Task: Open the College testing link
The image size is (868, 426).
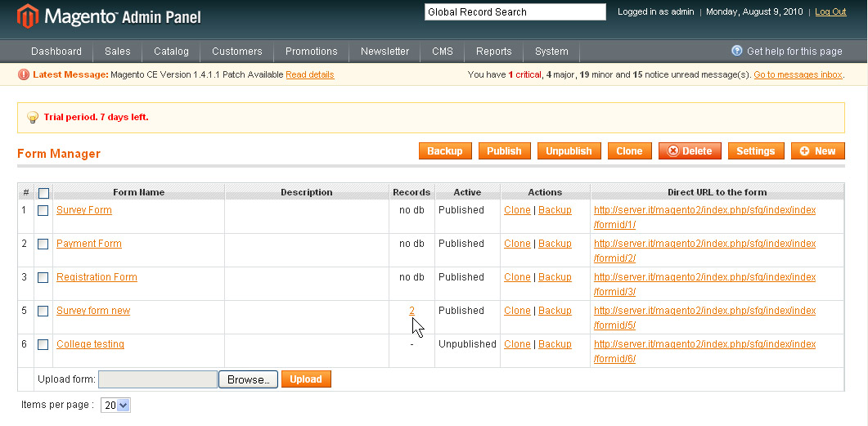Action: click(x=90, y=344)
